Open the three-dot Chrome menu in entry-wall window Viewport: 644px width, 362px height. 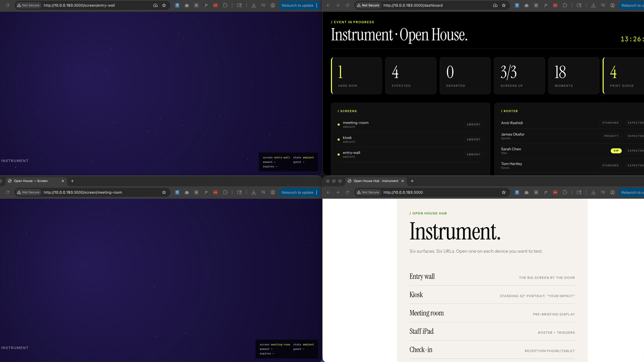pyautogui.click(x=317, y=5)
